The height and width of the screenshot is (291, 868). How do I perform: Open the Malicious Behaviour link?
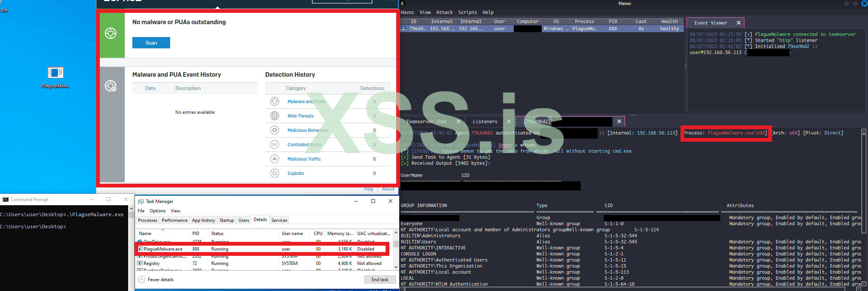(x=308, y=130)
